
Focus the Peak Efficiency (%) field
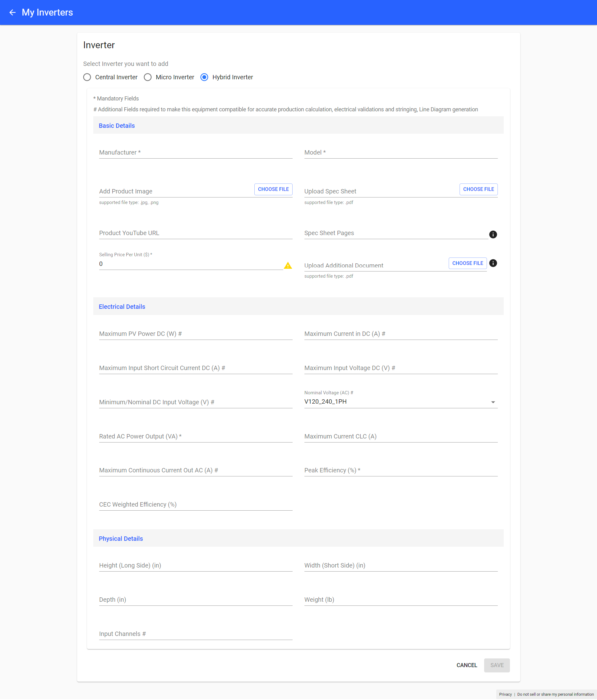[400, 470]
